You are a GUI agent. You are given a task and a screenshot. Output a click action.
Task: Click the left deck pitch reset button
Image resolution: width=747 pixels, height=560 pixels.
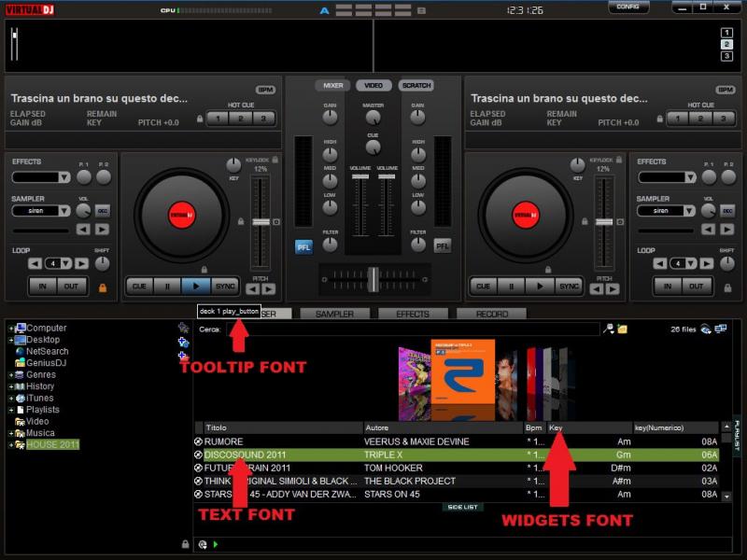[276, 222]
